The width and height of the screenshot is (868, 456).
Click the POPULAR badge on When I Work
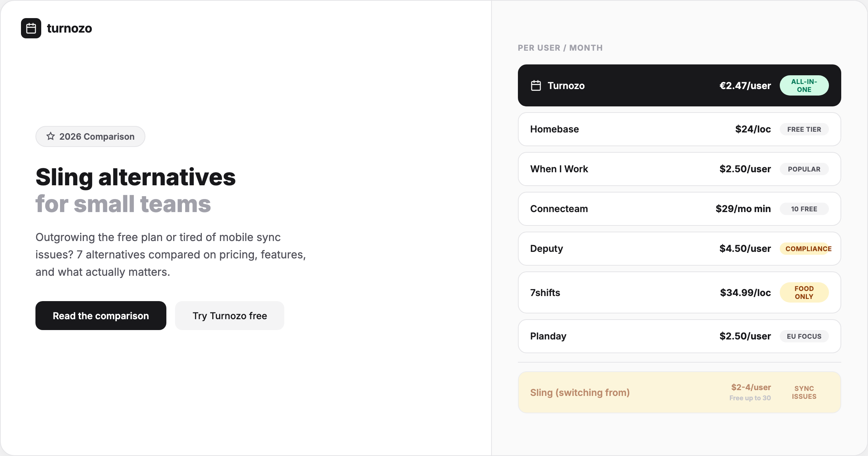(804, 169)
